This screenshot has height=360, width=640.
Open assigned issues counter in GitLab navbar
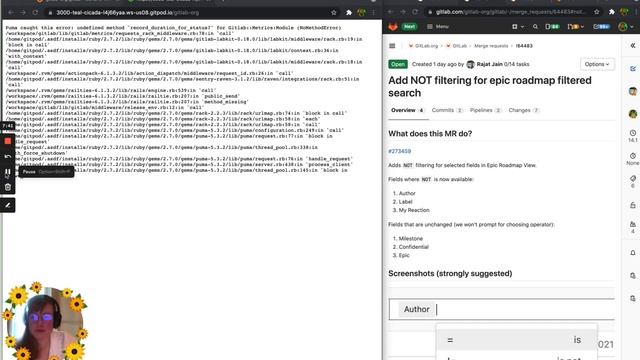[x=552, y=27]
